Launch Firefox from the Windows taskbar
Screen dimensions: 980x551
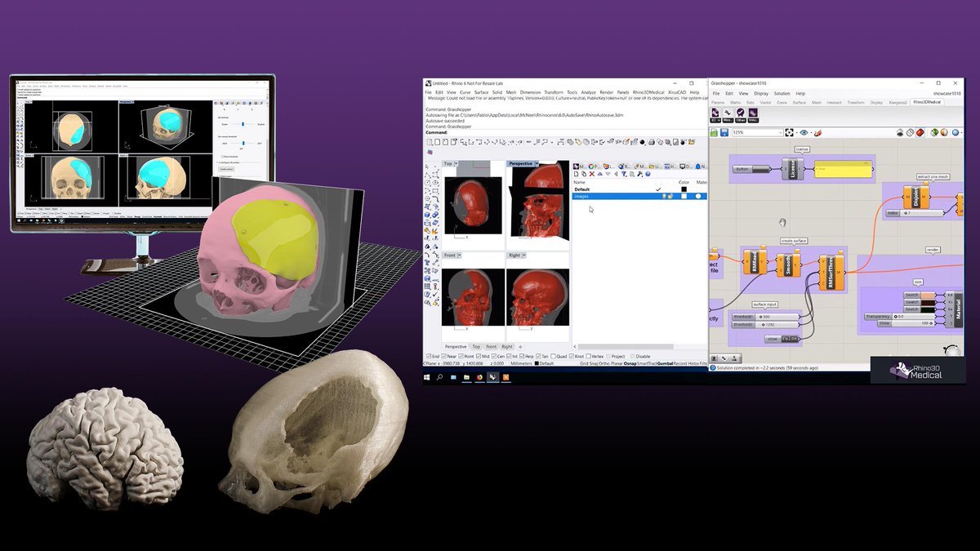pyautogui.click(x=479, y=377)
